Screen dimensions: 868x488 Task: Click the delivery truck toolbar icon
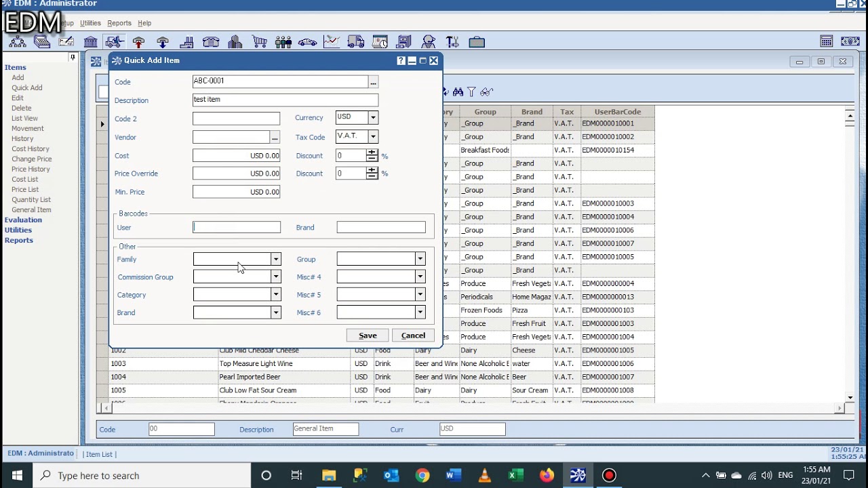pos(356,42)
